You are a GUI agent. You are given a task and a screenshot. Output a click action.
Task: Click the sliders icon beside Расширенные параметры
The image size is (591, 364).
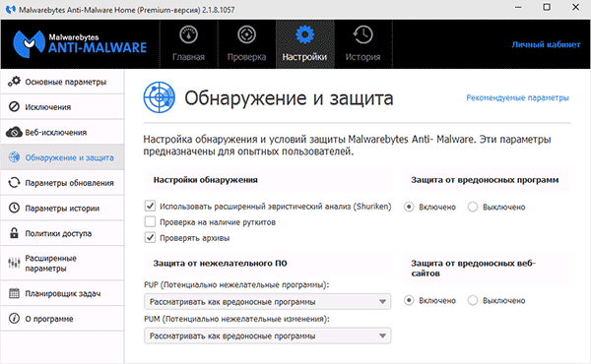(x=15, y=263)
